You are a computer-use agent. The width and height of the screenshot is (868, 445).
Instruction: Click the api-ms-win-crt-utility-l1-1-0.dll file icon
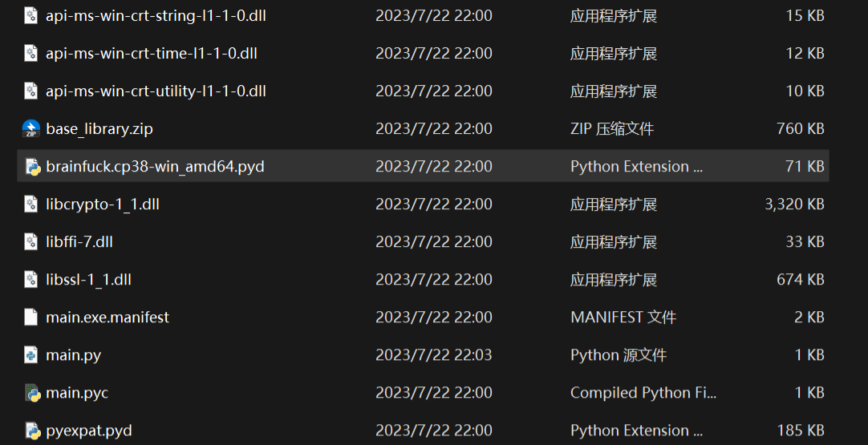click(31, 91)
